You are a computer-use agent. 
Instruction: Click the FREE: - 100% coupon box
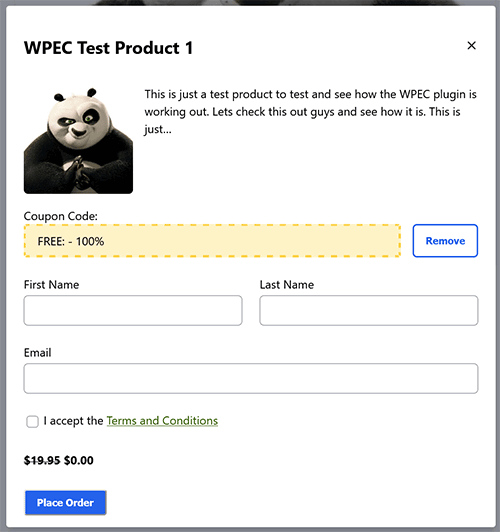pyautogui.click(x=212, y=241)
